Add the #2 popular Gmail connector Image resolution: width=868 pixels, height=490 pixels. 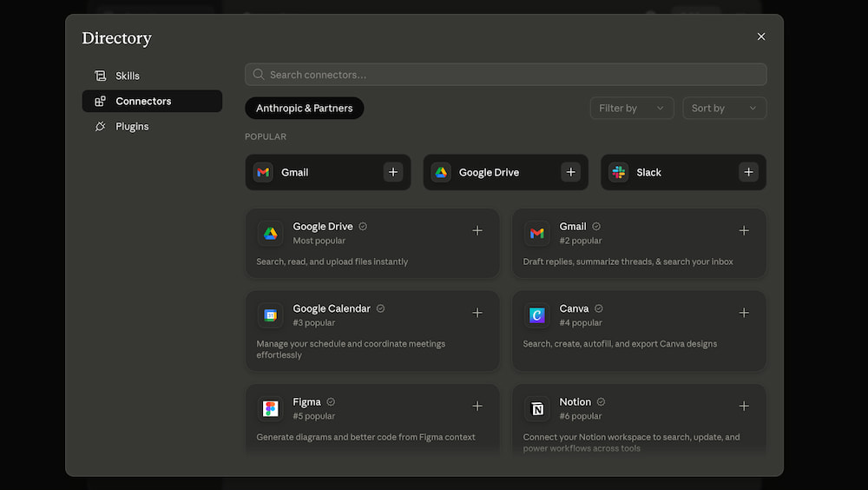pyautogui.click(x=744, y=230)
